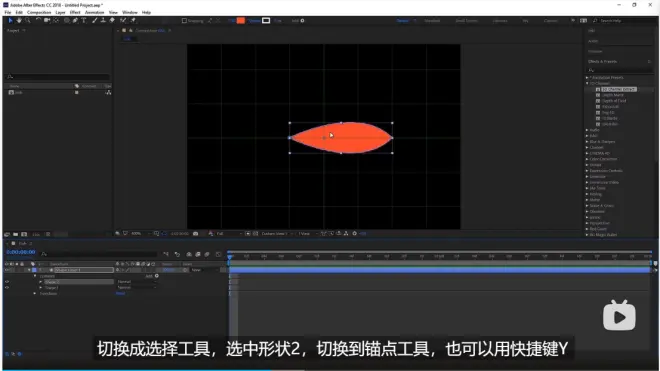
Task: Select the Puppet Pin tool
Action: [x=133, y=20]
